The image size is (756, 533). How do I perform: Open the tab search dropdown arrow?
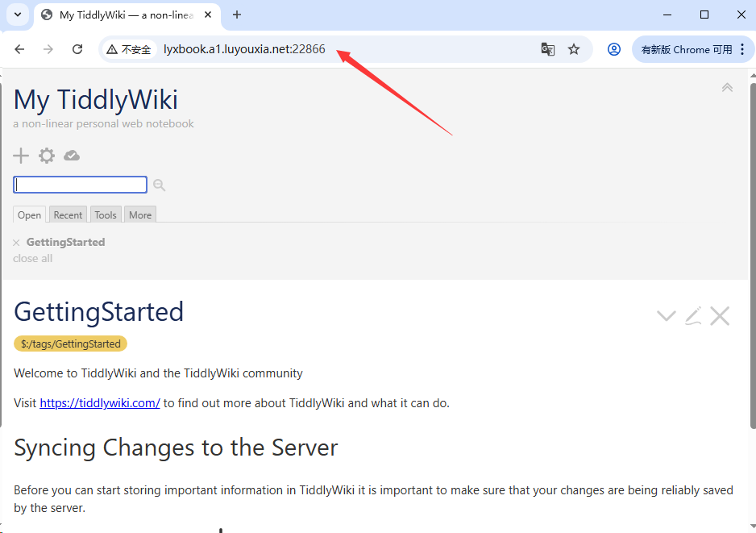click(x=18, y=15)
